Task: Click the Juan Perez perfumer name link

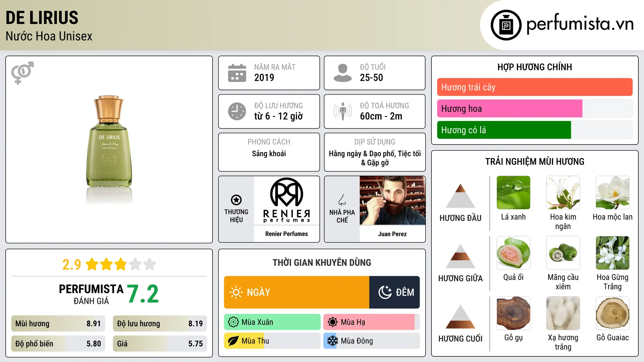Action: pos(392,234)
